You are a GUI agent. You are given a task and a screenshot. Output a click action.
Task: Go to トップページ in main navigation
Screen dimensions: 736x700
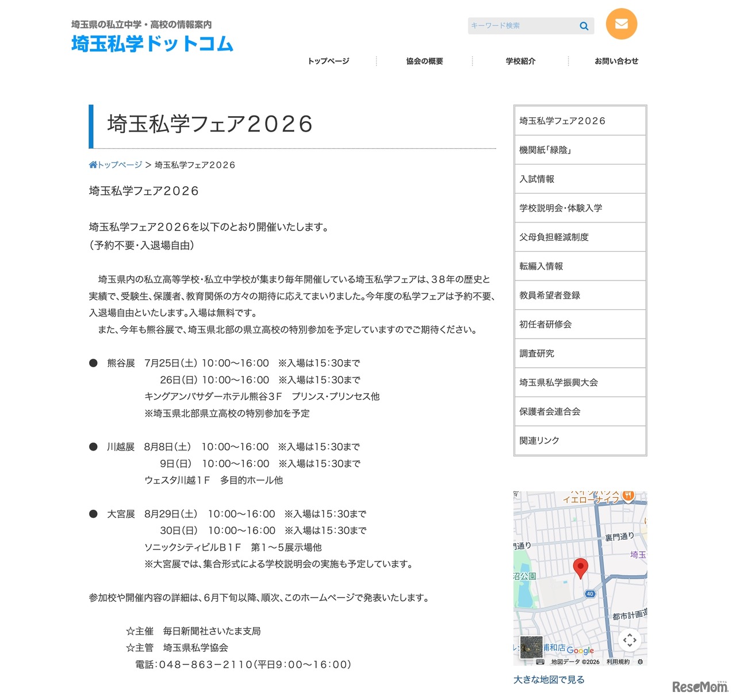(328, 61)
